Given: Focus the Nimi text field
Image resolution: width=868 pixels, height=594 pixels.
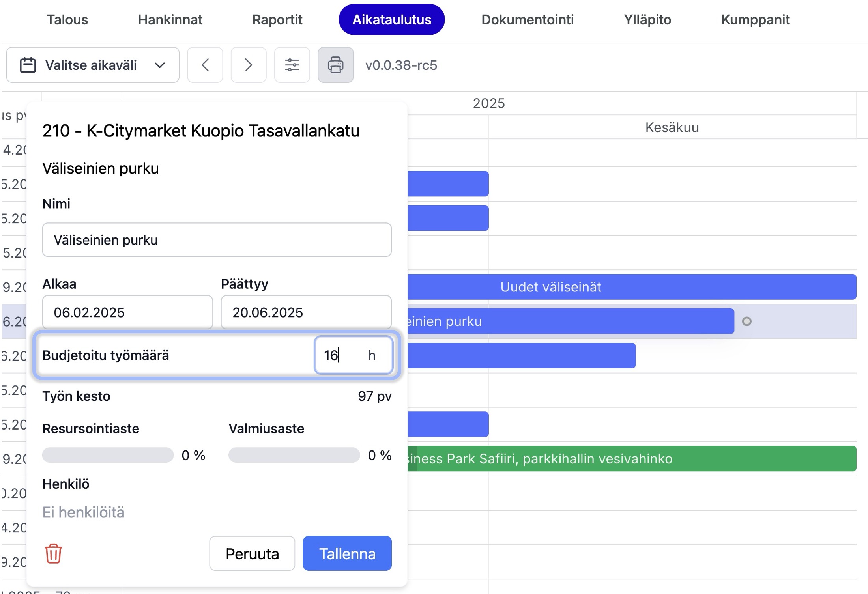Looking at the screenshot, I should coord(217,240).
